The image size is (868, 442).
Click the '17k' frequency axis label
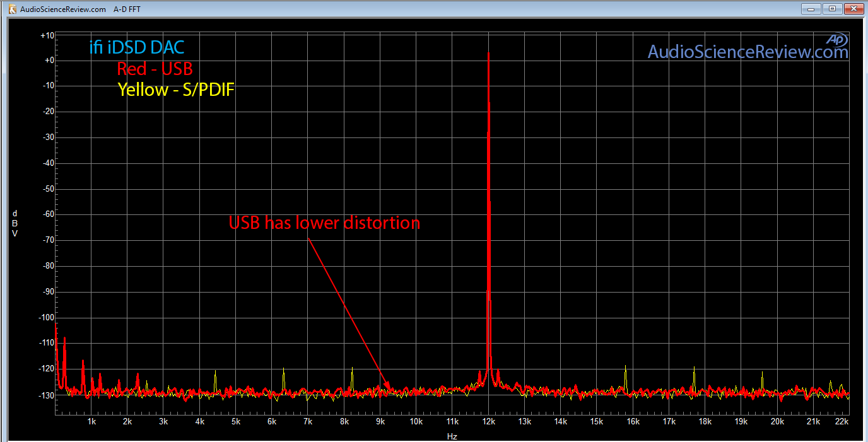(669, 421)
